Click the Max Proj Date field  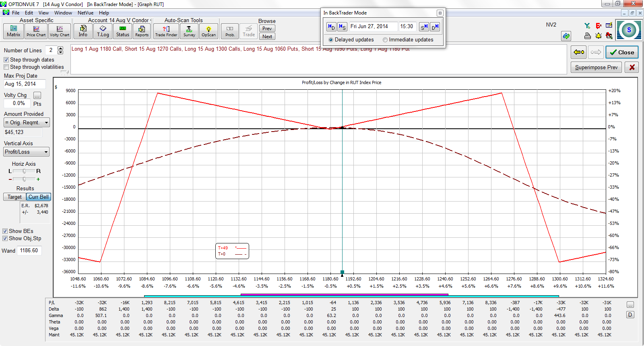coord(25,84)
